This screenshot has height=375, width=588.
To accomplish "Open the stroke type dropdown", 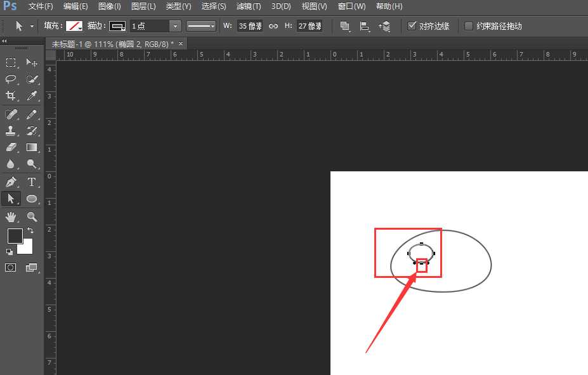I will tap(200, 26).
